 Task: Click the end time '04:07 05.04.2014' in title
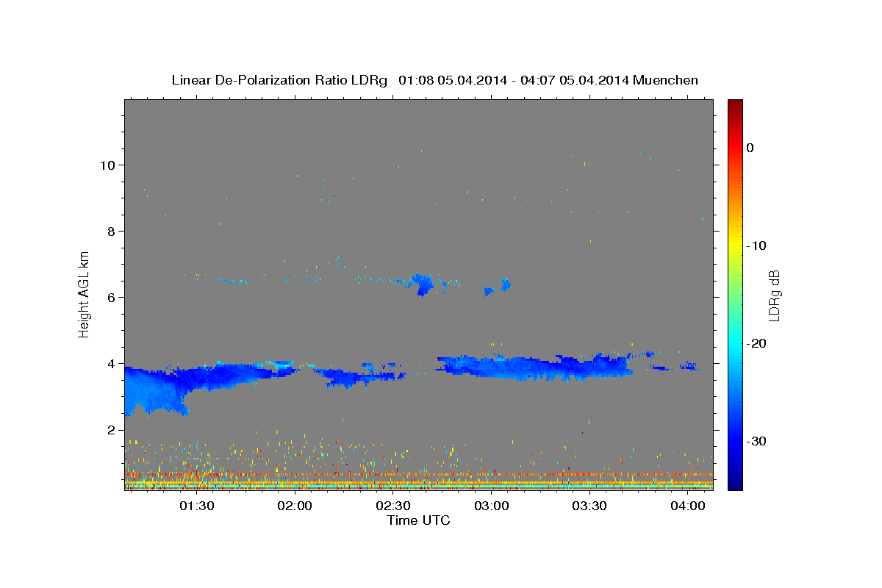[x=574, y=80]
